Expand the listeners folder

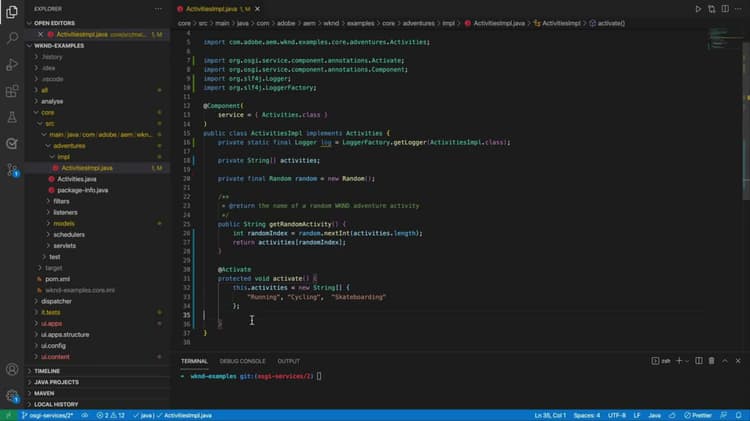[65, 212]
